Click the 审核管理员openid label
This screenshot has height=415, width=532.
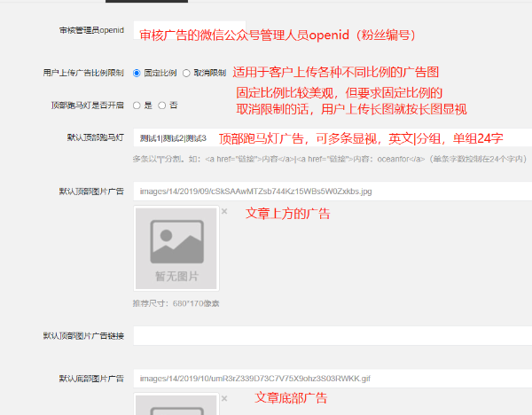point(91,30)
